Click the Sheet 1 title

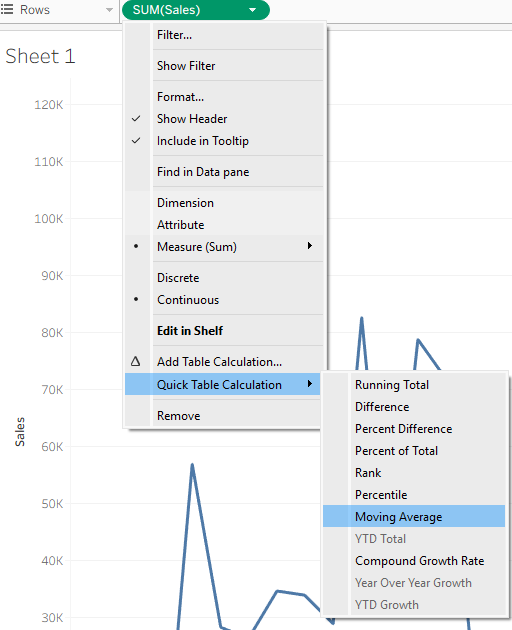tap(40, 56)
